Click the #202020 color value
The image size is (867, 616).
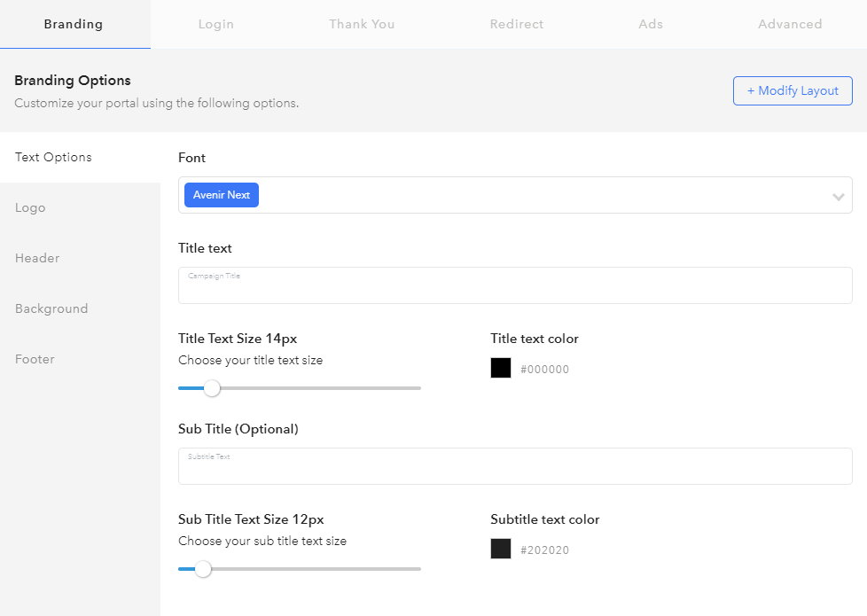pos(544,550)
